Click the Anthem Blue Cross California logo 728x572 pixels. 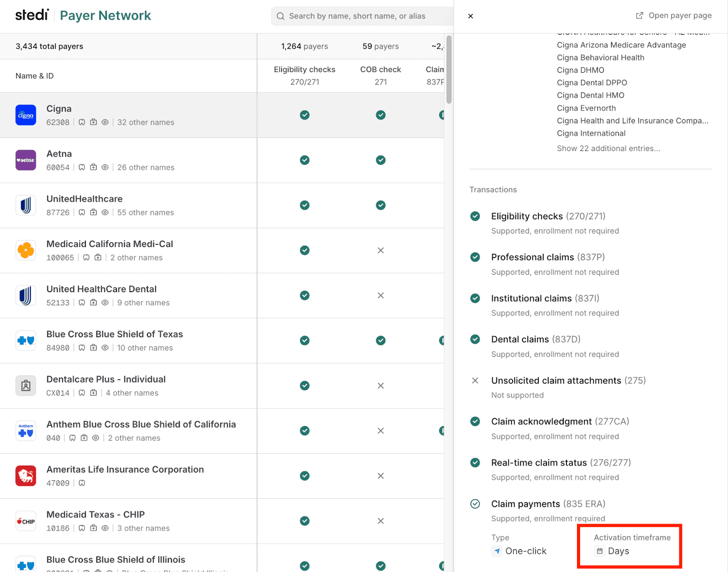coord(26,431)
